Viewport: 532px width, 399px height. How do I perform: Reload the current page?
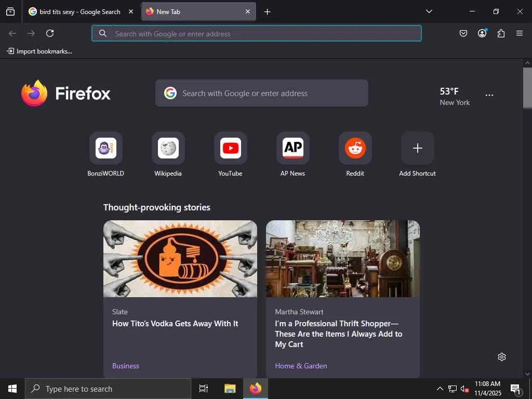pyautogui.click(x=50, y=33)
